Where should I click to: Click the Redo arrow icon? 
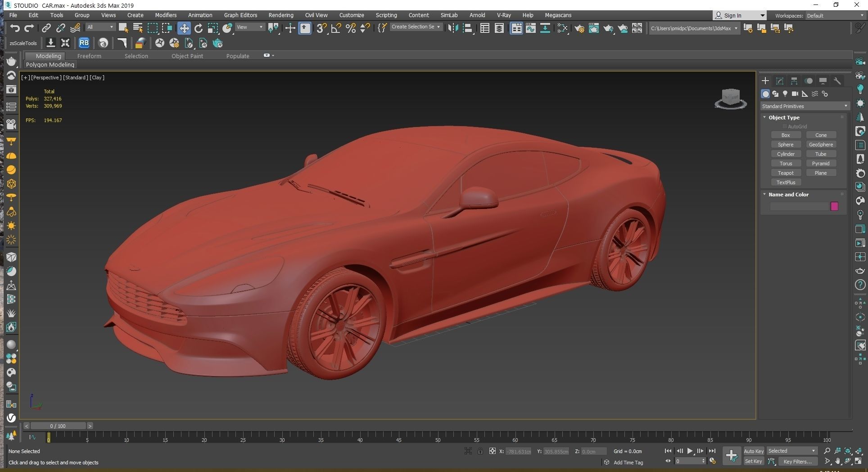tap(29, 28)
